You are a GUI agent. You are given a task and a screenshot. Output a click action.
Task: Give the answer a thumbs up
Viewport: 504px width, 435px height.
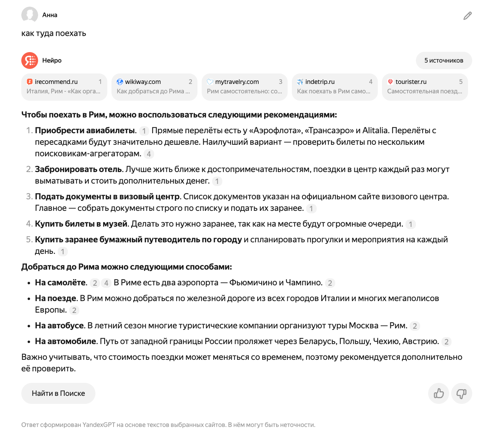(x=439, y=393)
